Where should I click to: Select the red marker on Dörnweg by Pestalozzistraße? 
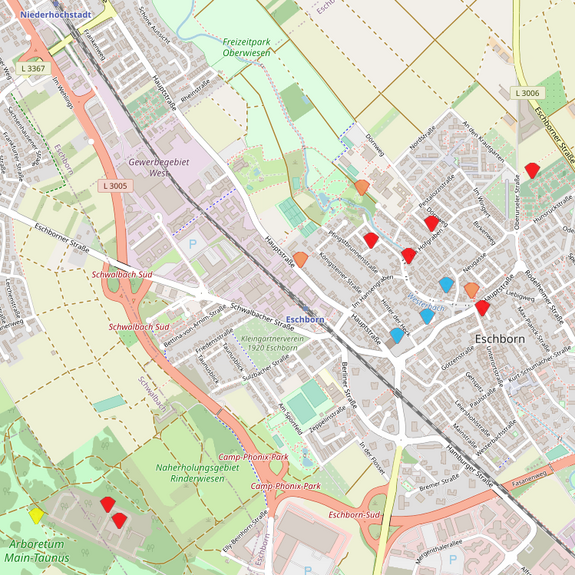coord(432,224)
